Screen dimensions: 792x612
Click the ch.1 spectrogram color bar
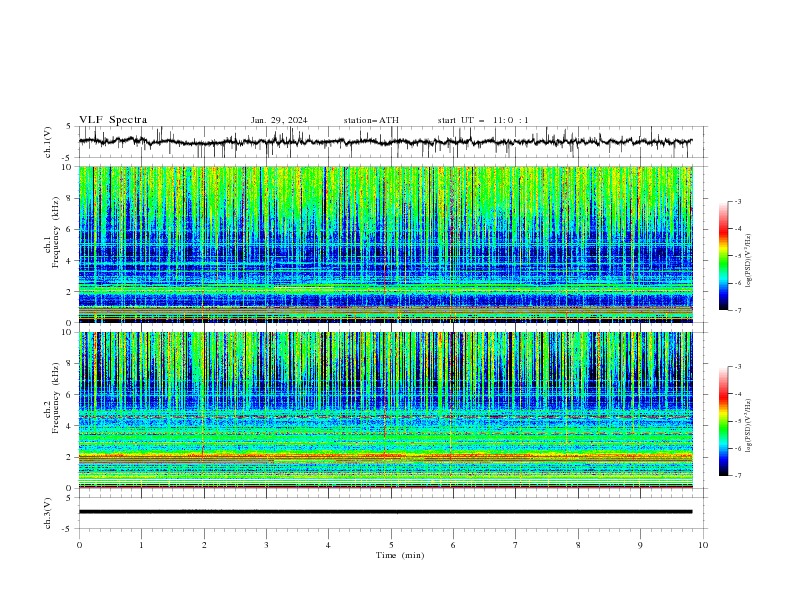pos(723,256)
